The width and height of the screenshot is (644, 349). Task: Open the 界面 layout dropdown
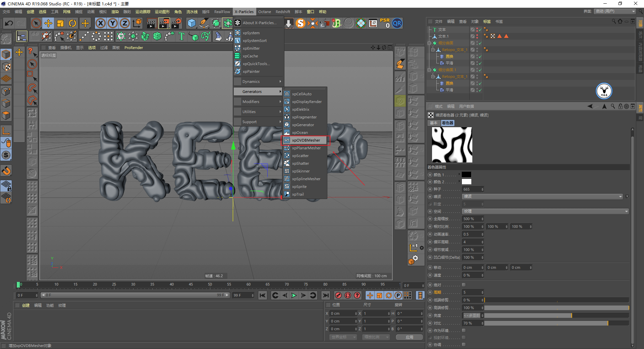[615, 11]
